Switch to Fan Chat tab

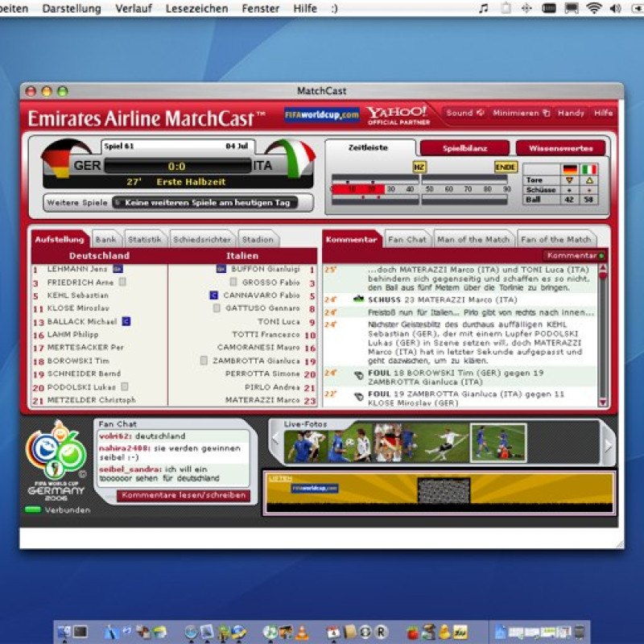407,239
